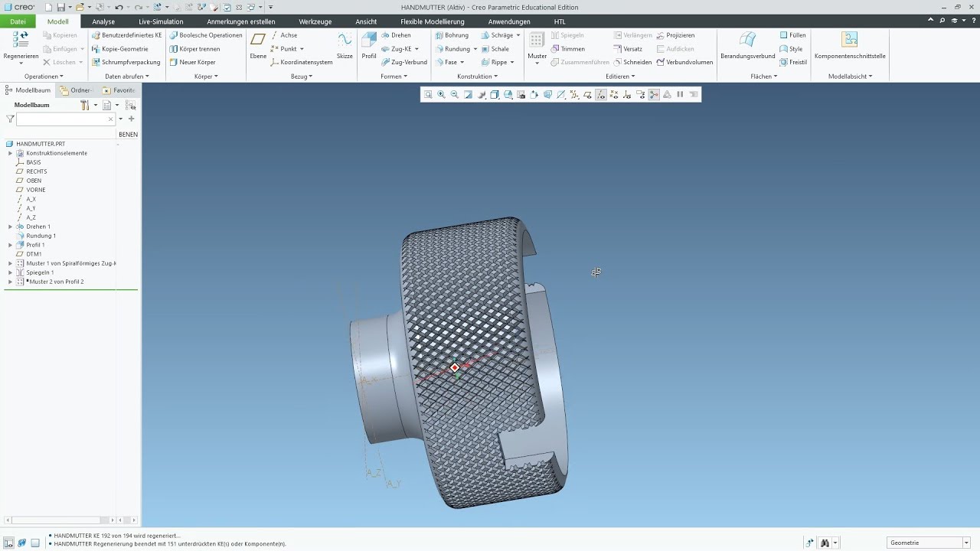Open the Rundung dropdown arrow
The height and width of the screenshot is (551, 980).
pyautogui.click(x=475, y=49)
